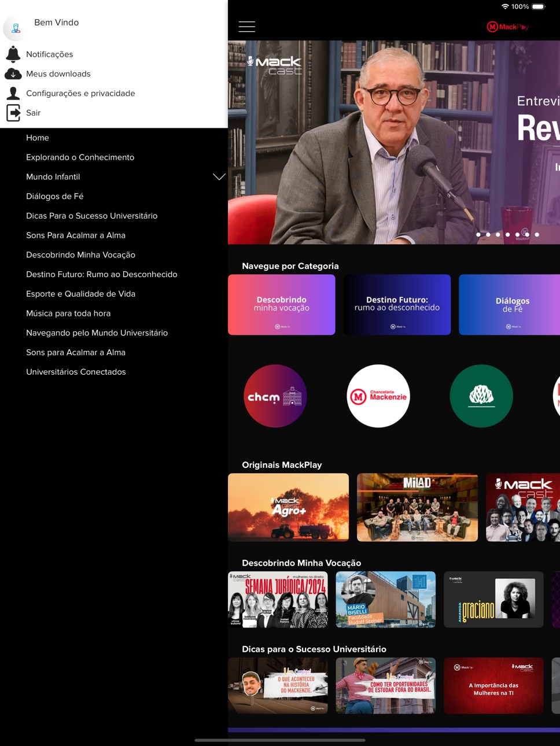Click Sair to log out
This screenshot has width=560, height=746.
click(x=33, y=113)
